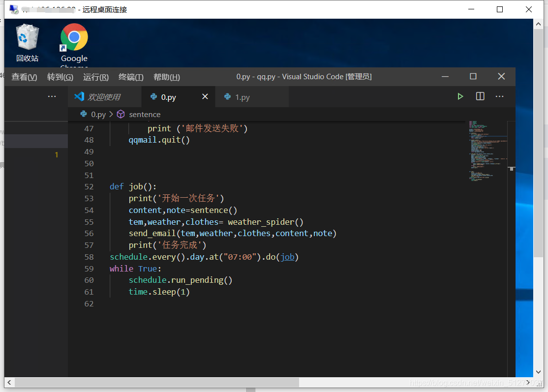
Task: Maximize the Visual Studio Code window
Action: coord(473,77)
